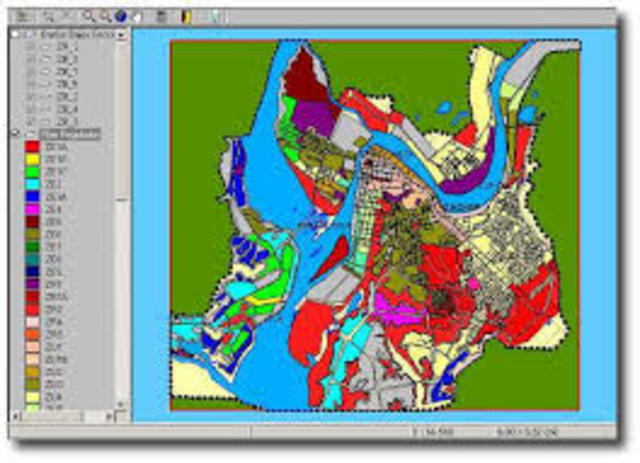Image resolution: width=640 pixels, height=463 pixels.
Task: Click the legend panel vertical scrollbar thumb
Action: point(121,120)
